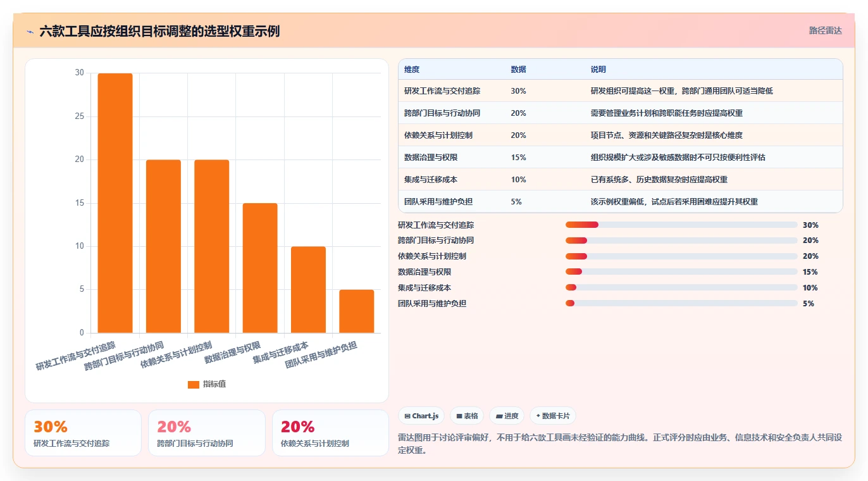868x481 pixels.
Task: Click the 跨部门目标与行动协同 bar in chart
Action: (x=163, y=246)
